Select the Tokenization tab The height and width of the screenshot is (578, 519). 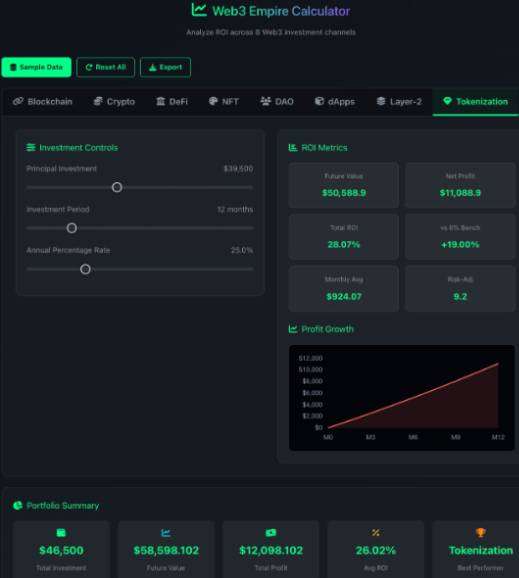point(476,101)
